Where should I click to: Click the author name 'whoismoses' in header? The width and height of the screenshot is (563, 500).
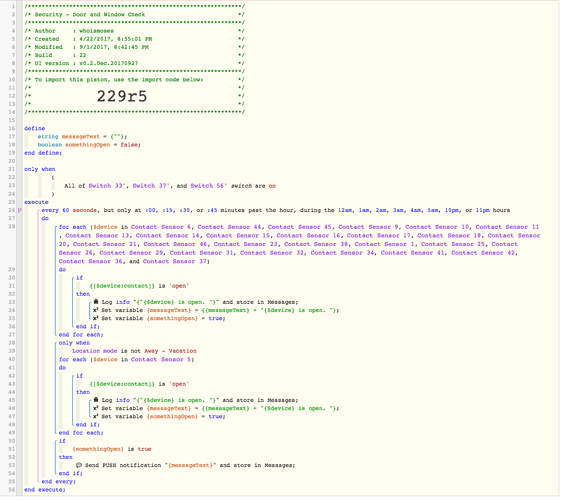tap(96, 31)
